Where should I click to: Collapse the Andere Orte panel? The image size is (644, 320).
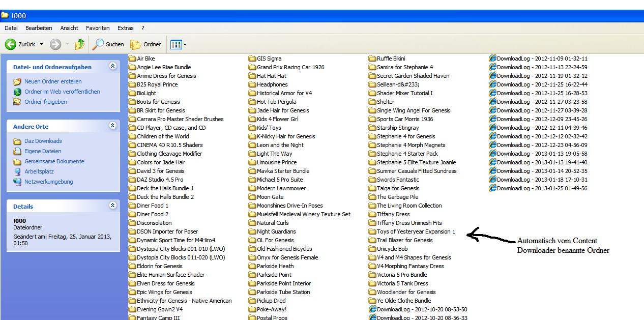pyautogui.click(x=112, y=126)
